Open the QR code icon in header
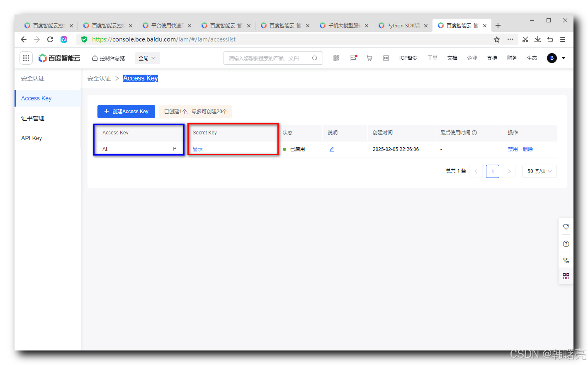 (336, 58)
